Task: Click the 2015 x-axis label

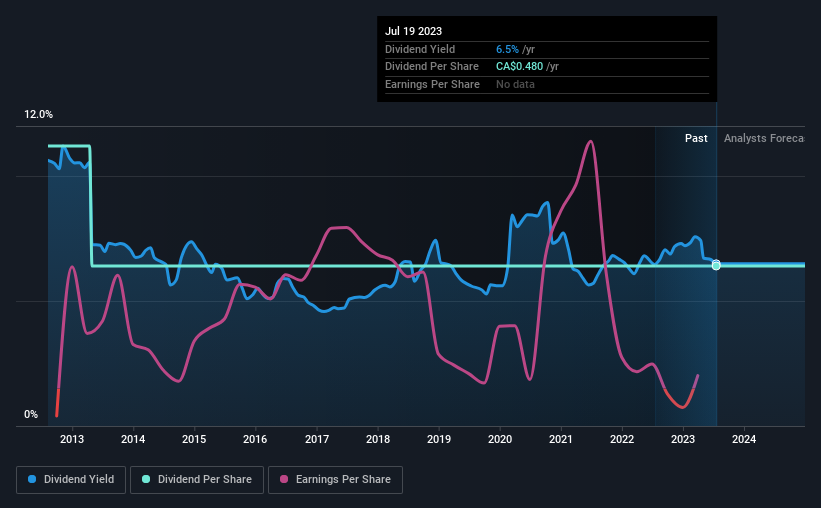Action: coord(194,439)
